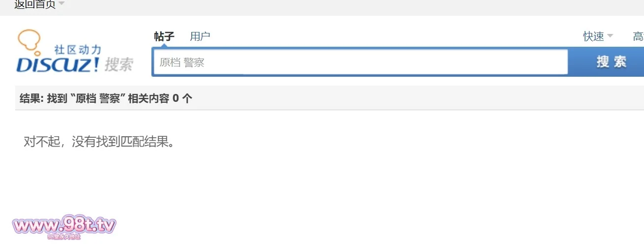The width and height of the screenshot is (644, 244).
Task: Click the 社区动力 text in the logo
Action: click(78, 49)
